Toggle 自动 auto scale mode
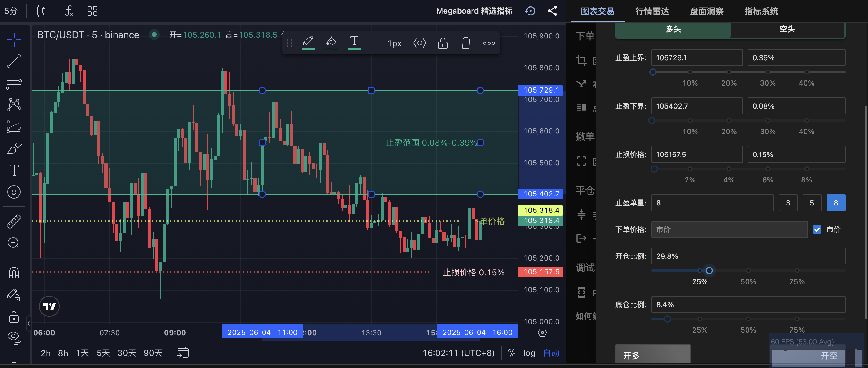The image size is (868, 368). click(551, 353)
